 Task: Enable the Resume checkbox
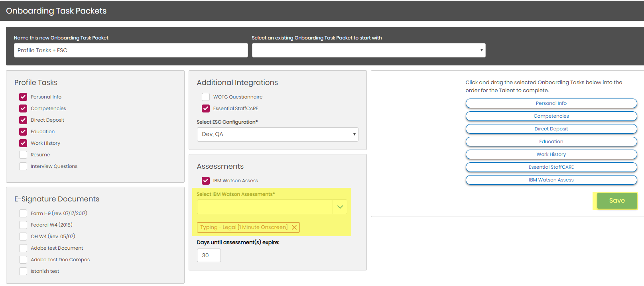23,155
